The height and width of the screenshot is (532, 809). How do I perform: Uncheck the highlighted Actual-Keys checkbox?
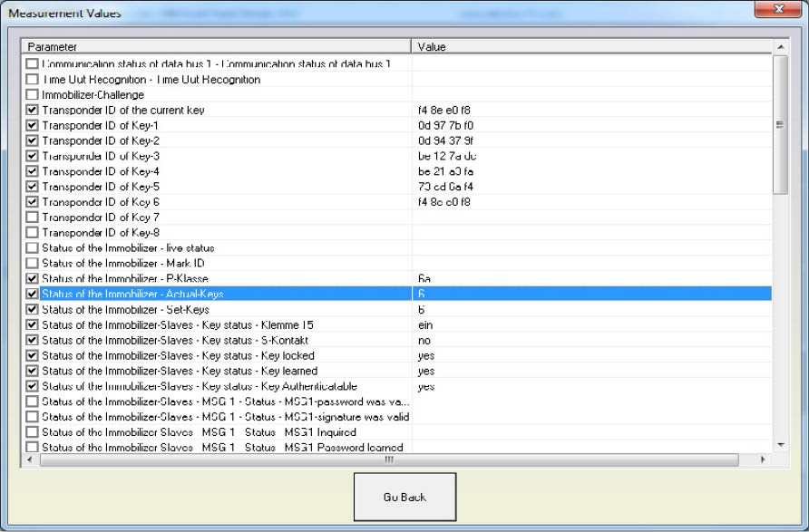coord(33,295)
